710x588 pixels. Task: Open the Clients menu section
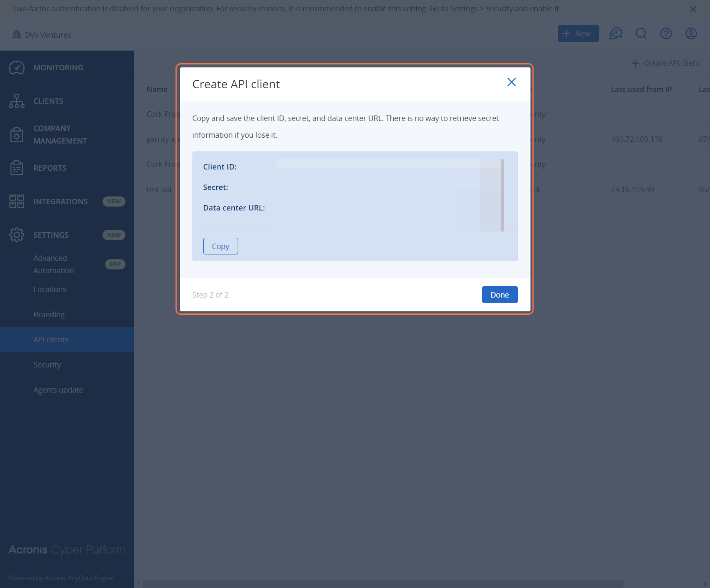pos(67,101)
